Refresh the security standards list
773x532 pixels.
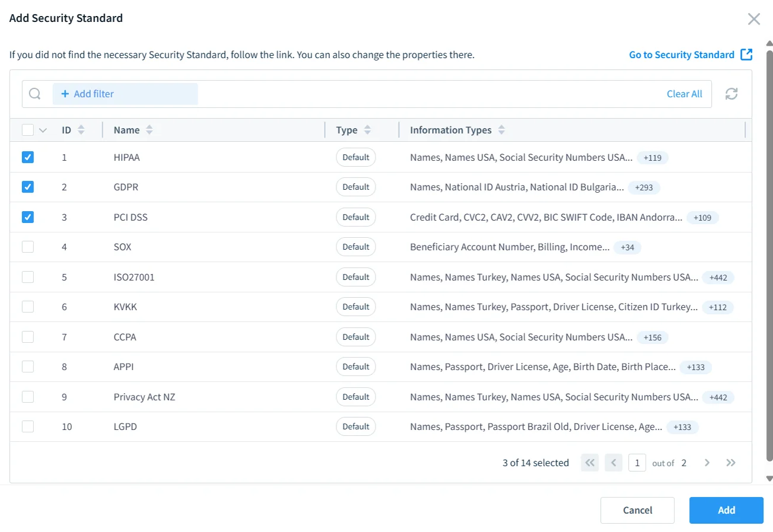click(x=731, y=94)
